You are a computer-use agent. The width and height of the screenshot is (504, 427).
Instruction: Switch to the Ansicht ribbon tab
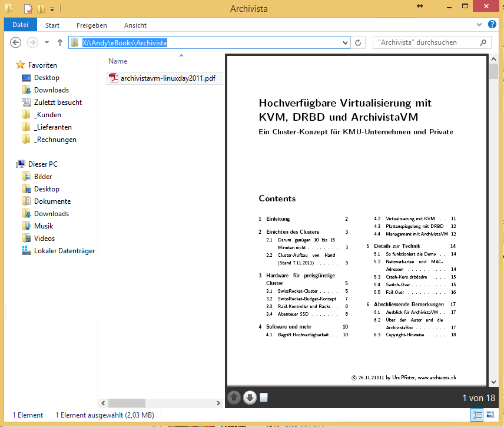pos(135,25)
